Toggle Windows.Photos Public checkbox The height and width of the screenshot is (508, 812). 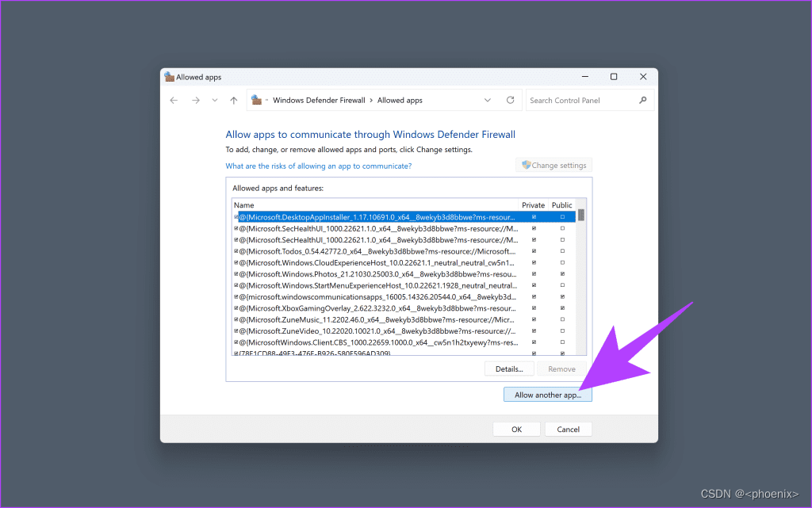562,273
